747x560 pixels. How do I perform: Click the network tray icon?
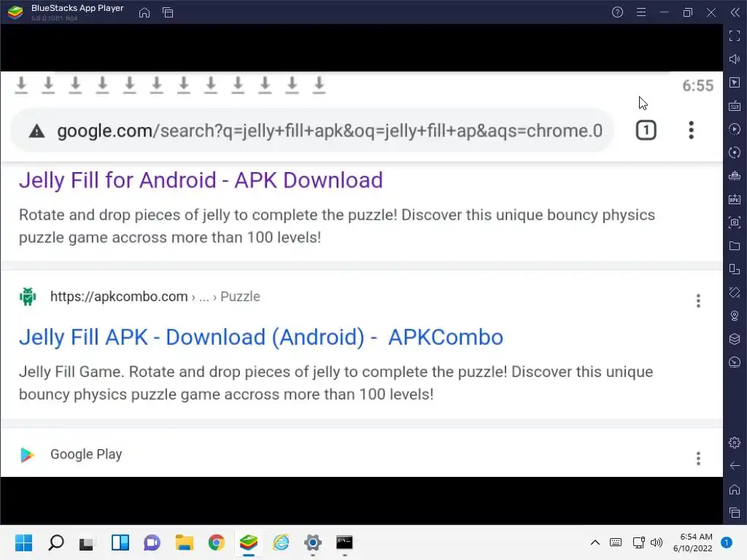(638, 542)
